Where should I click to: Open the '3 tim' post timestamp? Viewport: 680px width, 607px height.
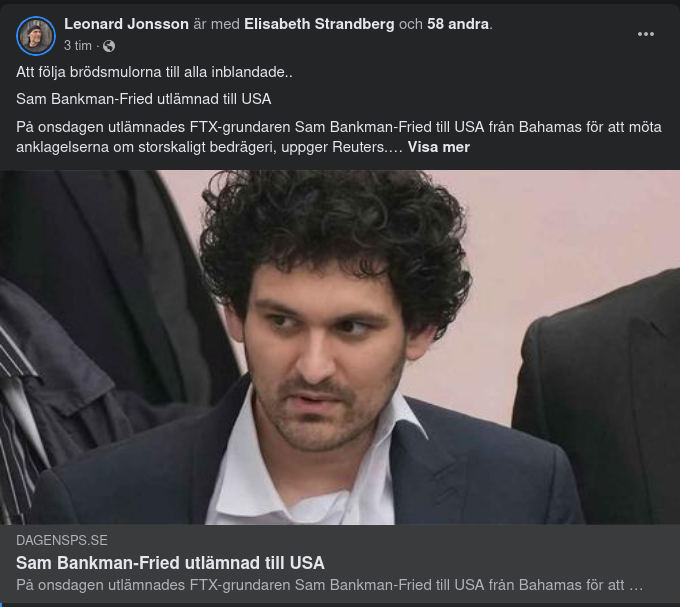[x=78, y=46]
